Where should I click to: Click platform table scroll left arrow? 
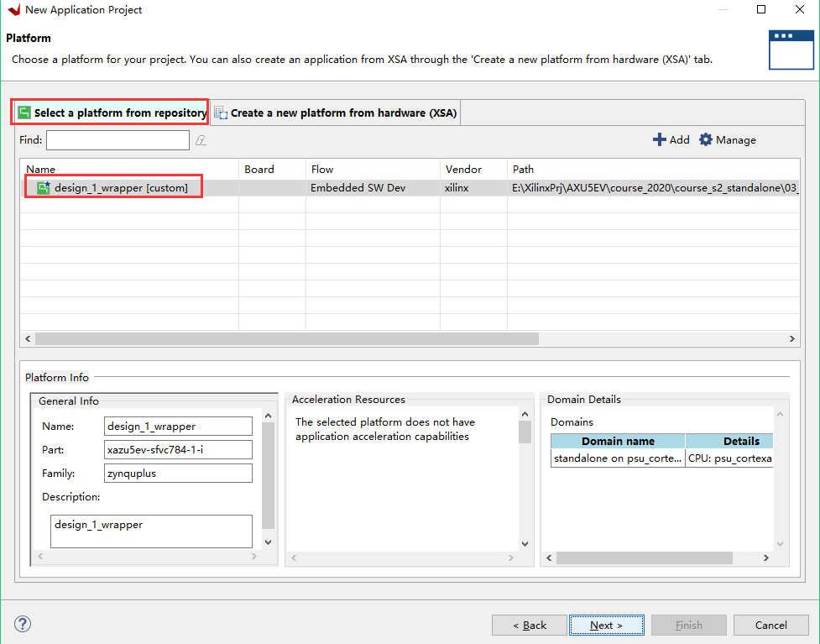point(28,339)
